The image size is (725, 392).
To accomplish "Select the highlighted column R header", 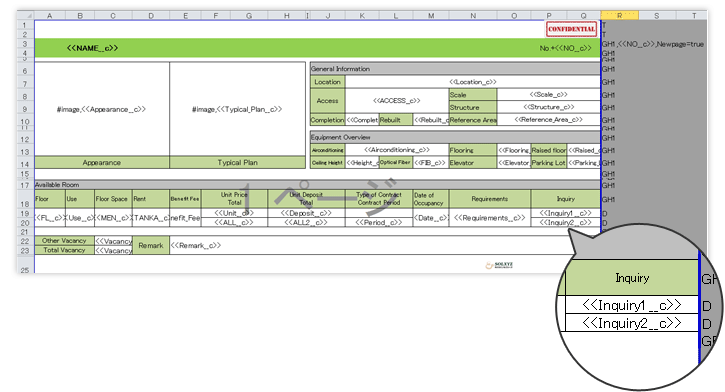I will (620, 15).
